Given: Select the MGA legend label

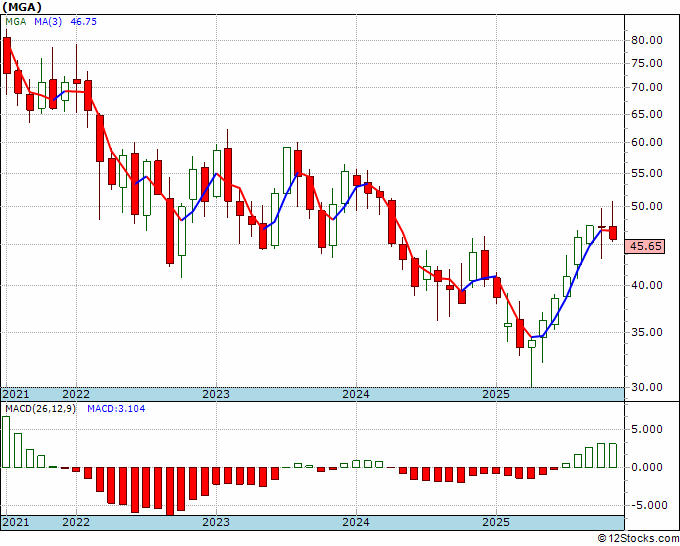Looking at the screenshot, I should click(x=16, y=22).
